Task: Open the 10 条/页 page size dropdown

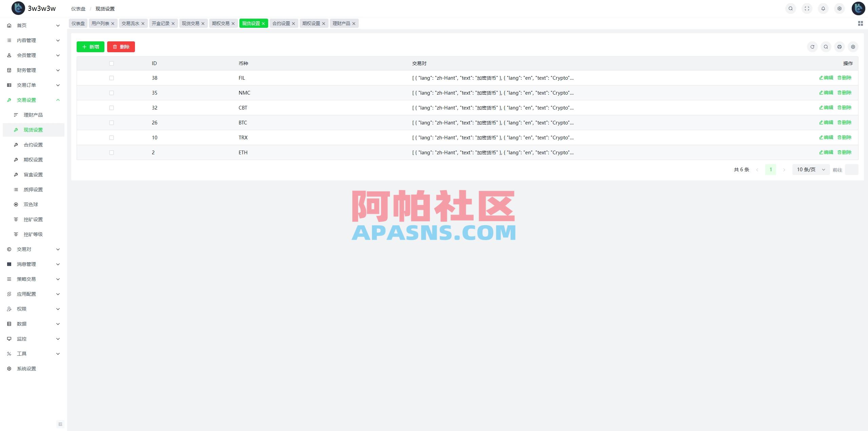Action: coord(810,169)
